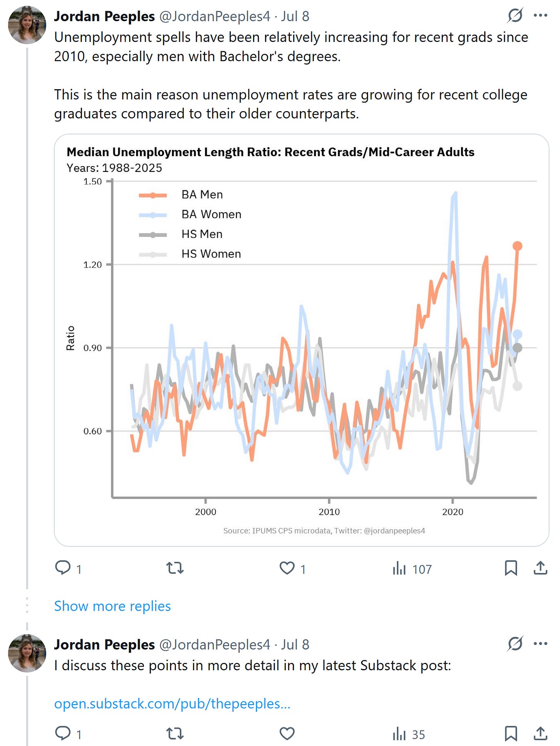
Task: Open Jordan Peeples profile from first tweet name
Action: pos(104,17)
